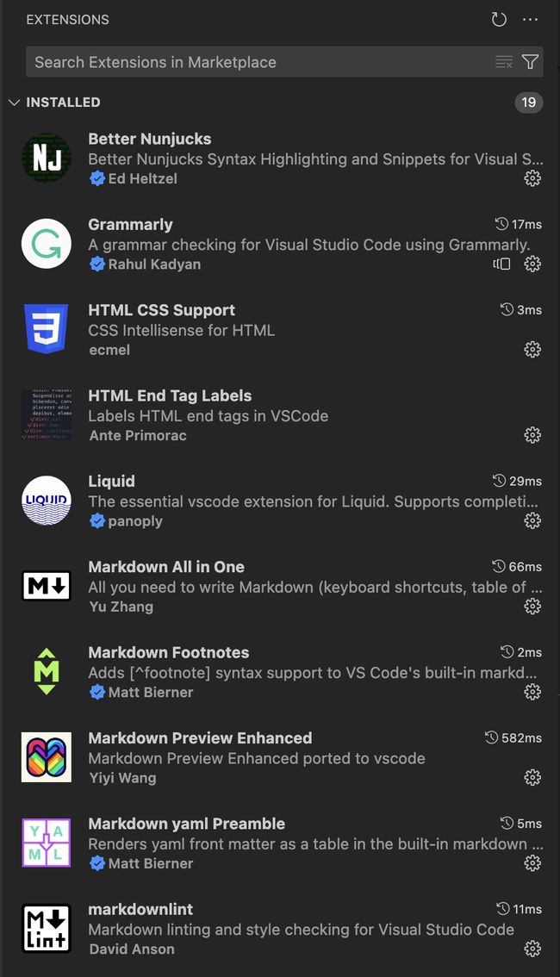Clear extensions search results icon
Image resolution: width=560 pixels, height=977 pixels.
[504, 62]
